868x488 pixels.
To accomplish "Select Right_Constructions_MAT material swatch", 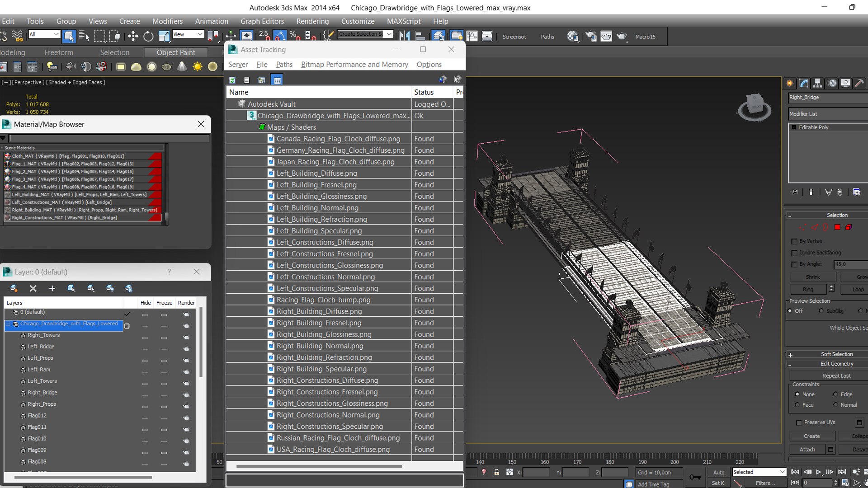I will [8, 218].
